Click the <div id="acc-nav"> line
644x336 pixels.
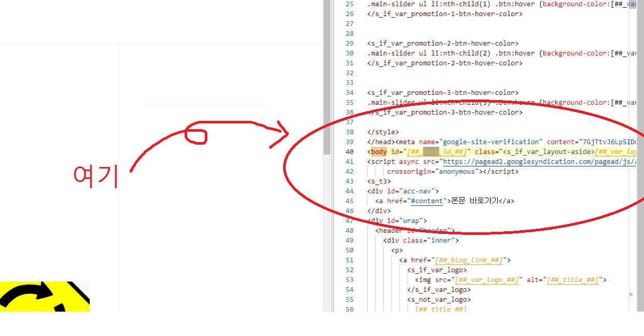coord(403,191)
